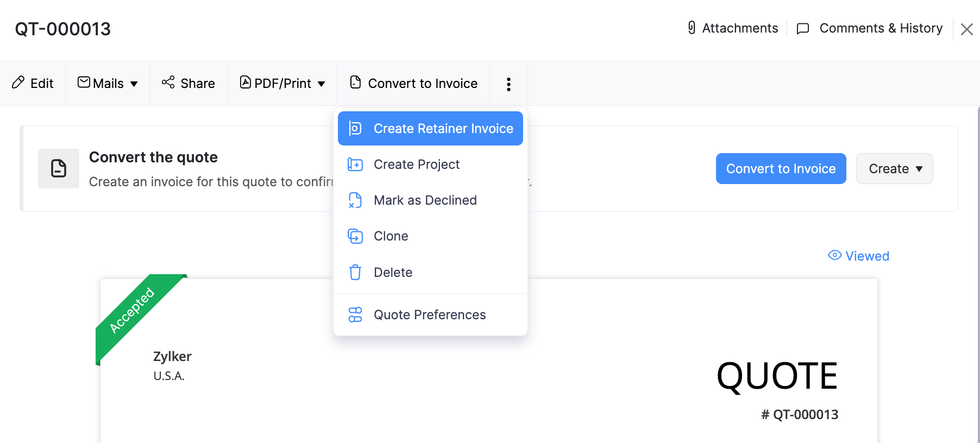Click the Edit pencil icon
The width and height of the screenshot is (980, 443).
(18, 83)
